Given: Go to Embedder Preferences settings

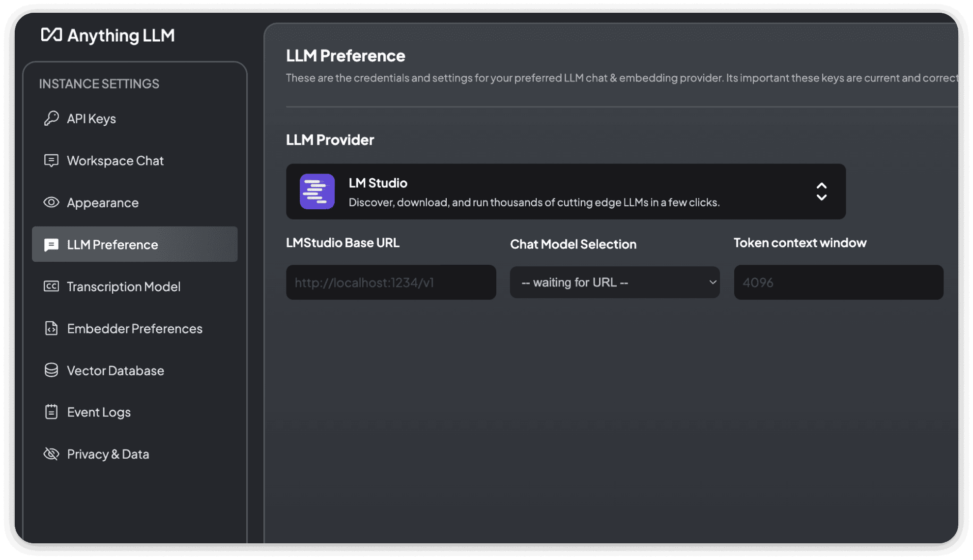Looking at the screenshot, I should point(135,329).
